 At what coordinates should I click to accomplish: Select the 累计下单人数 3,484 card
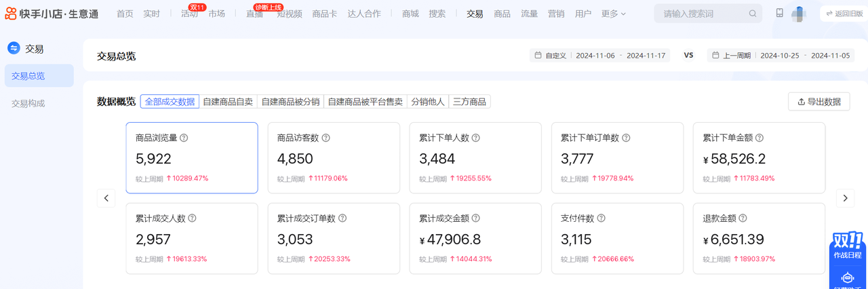pyautogui.click(x=475, y=157)
